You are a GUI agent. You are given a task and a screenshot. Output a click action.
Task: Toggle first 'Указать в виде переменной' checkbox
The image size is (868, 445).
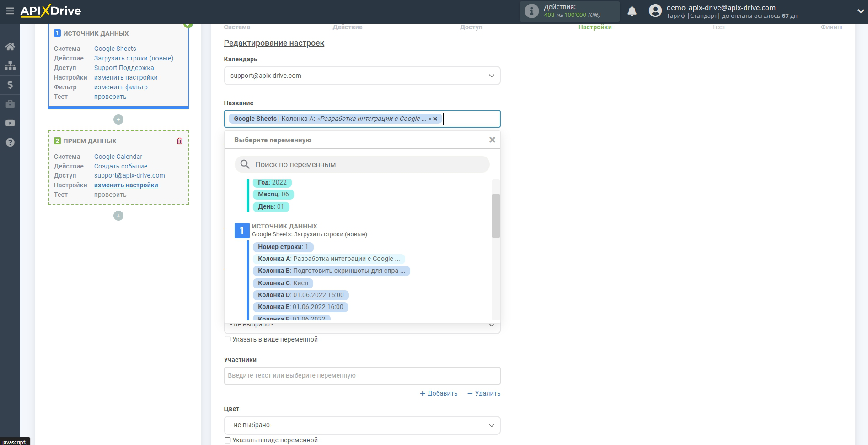(x=227, y=339)
